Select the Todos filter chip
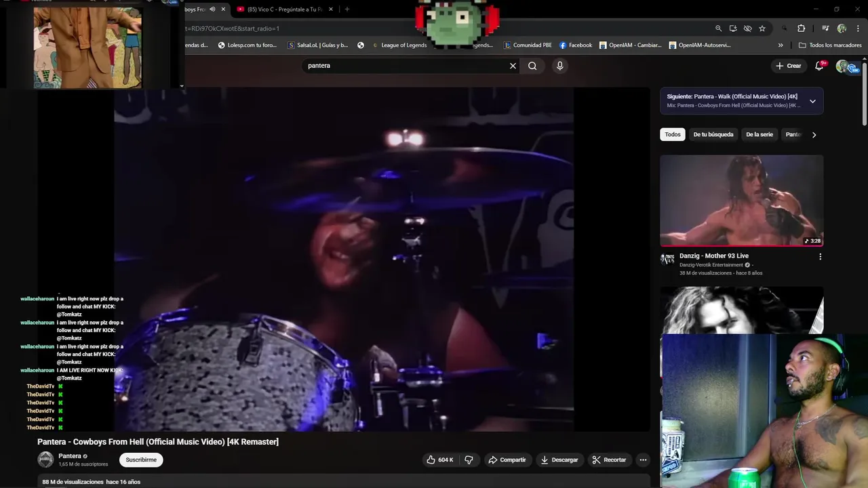The height and width of the screenshot is (488, 868). pyautogui.click(x=673, y=135)
